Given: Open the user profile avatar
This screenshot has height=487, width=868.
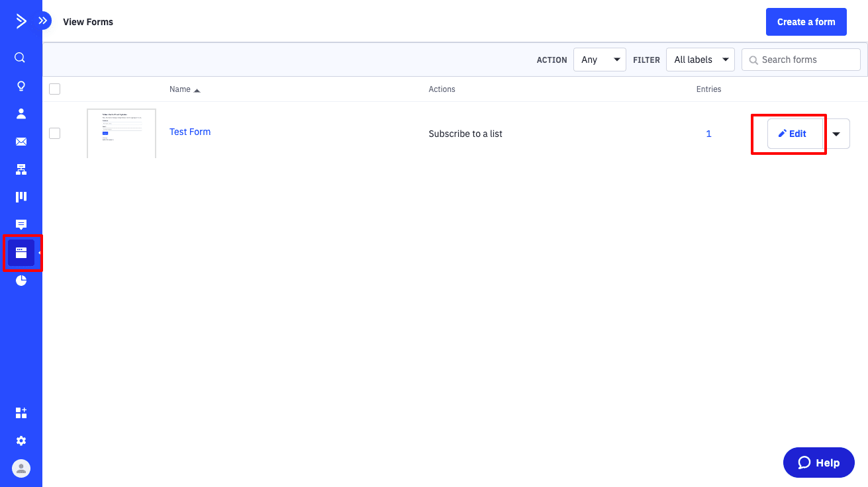Looking at the screenshot, I should 21,468.
